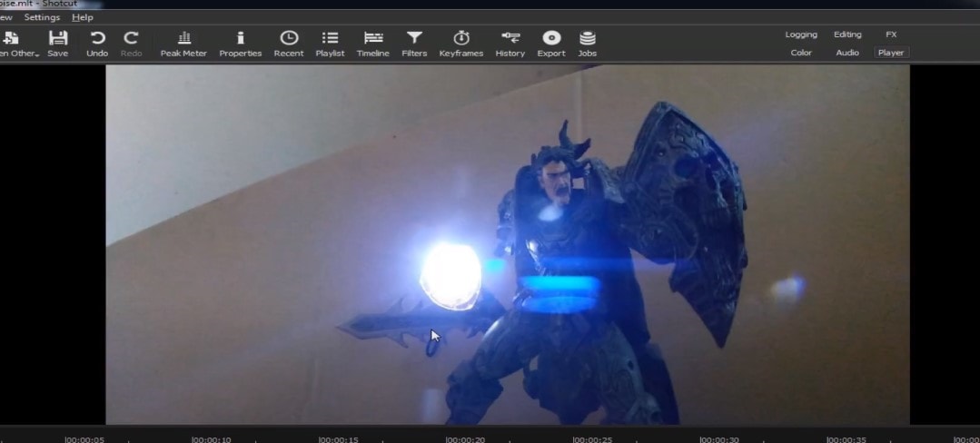This screenshot has height=443, width=980.
Task: Switch to the Logging layout
Action: click(x=801, y=35)
